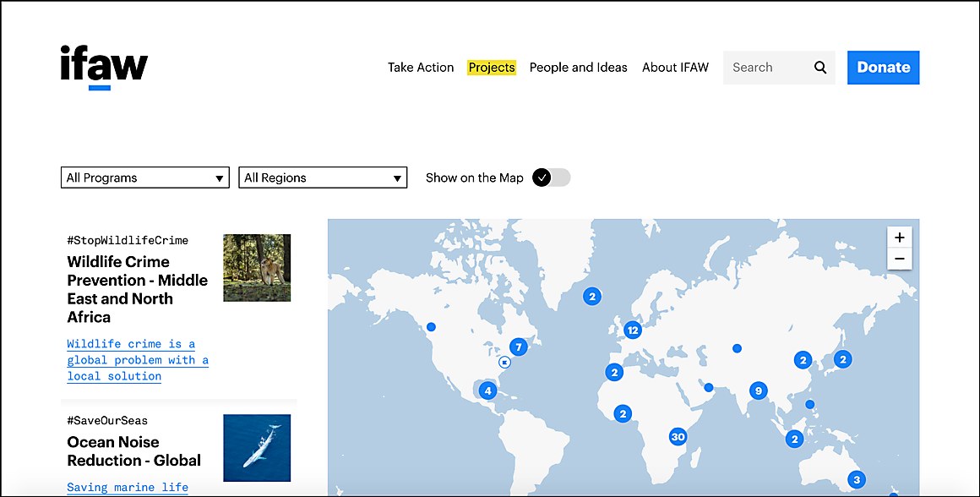Click the Donate button
Viewport: 980px width, 497px height.
tap(883, 68)
